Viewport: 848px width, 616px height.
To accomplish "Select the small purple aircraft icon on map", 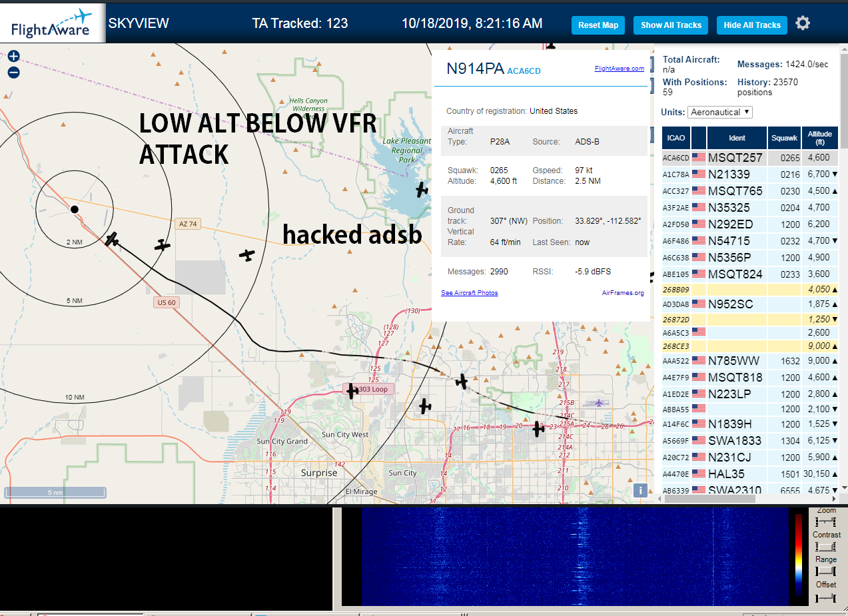I will [x=599, y=402].
